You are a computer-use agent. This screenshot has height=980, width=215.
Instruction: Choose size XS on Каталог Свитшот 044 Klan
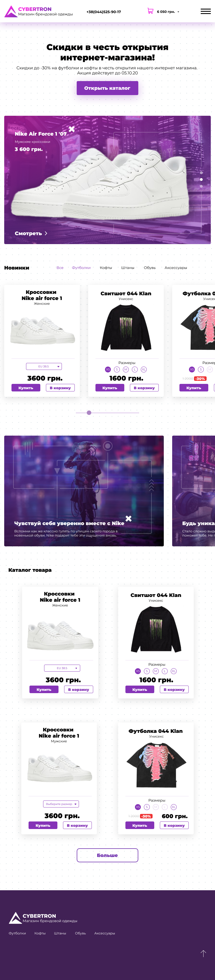click(x=138, y=671)
